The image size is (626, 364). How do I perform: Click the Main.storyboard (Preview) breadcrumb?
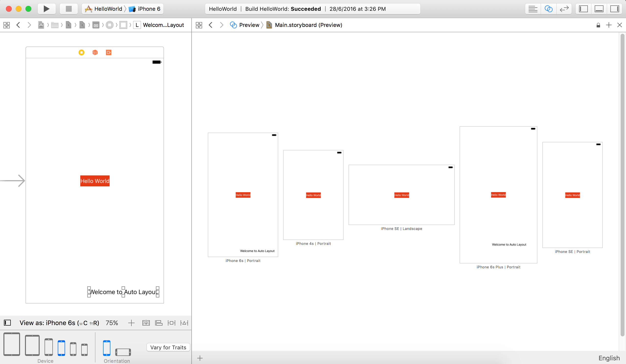click(308, 25)
